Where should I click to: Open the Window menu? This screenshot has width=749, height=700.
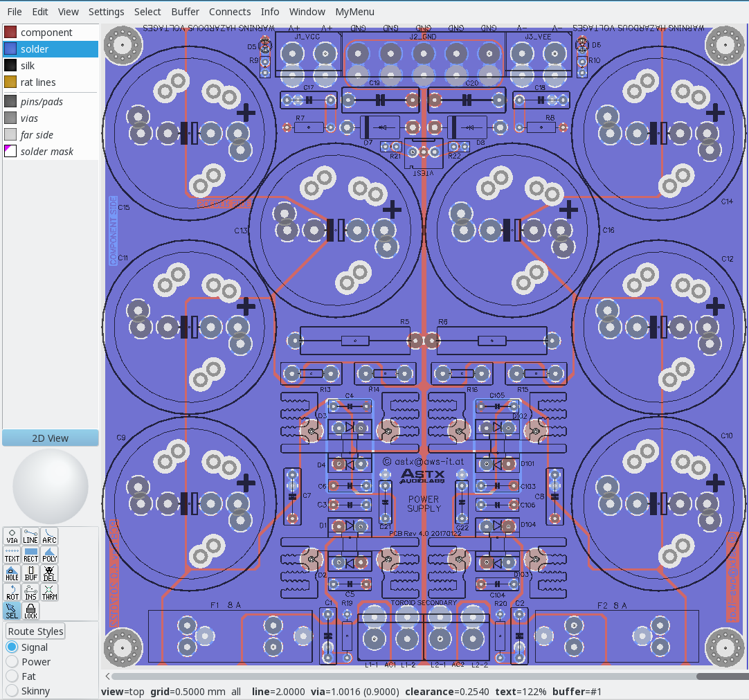pos(307,12)
